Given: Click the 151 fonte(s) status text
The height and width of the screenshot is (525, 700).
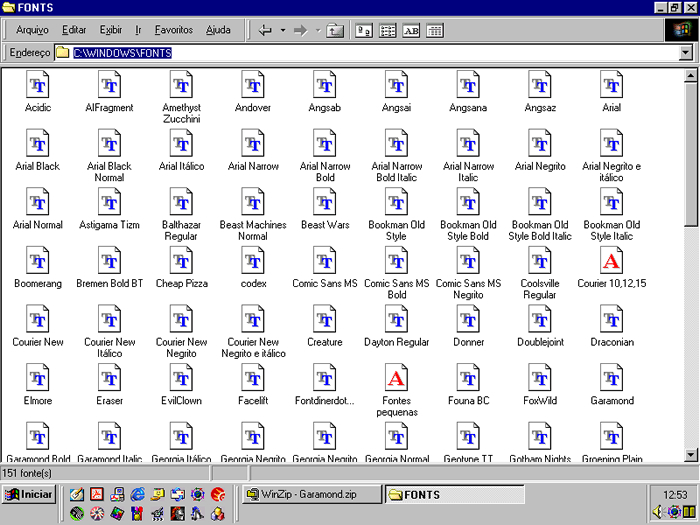Looking at the screenshot, I should click(27, 473).
